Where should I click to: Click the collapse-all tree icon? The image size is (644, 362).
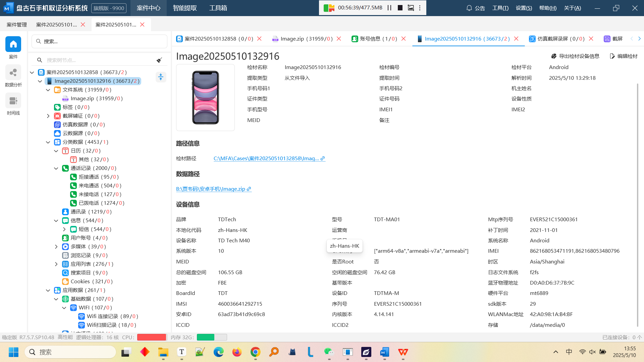point(161,77)
